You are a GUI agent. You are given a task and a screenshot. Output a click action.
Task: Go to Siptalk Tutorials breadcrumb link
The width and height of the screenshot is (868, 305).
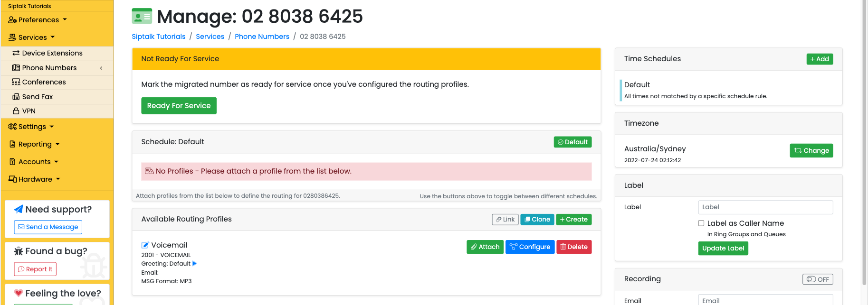(159, 37)
